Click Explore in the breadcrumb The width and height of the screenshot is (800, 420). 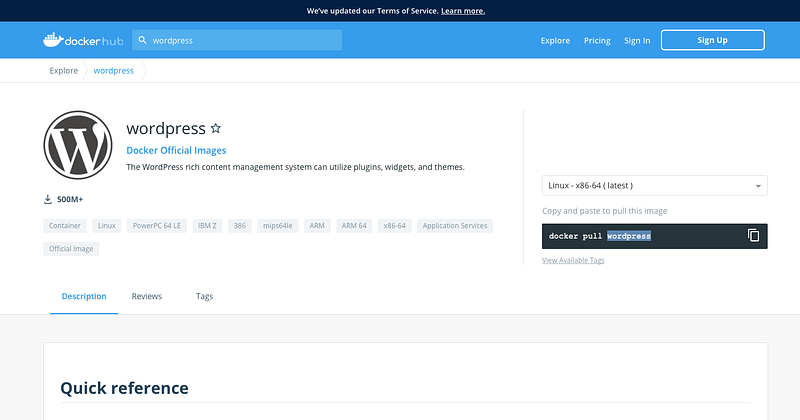click(64, 70)
